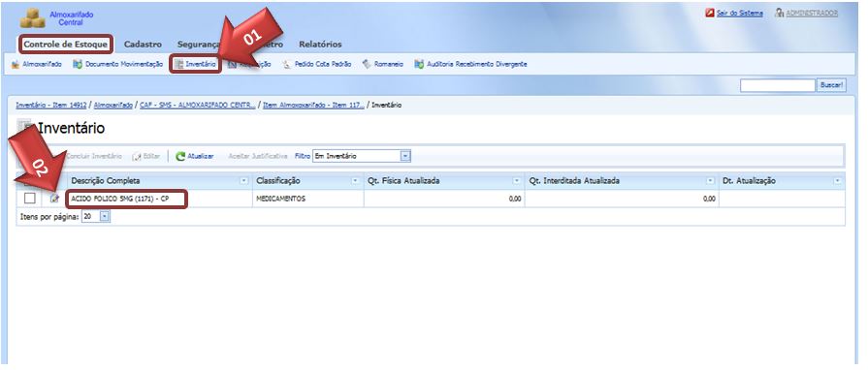The width and height of the screenshot is (868, 370).
Task: Open Descrição Completa column menu arrow
Action: (243, 181)
